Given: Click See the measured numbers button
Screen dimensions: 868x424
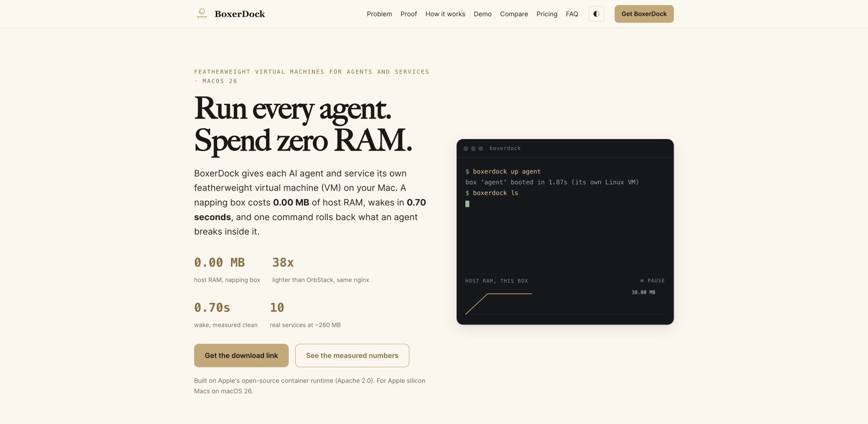Looking at the screenshot, I should (352, 356).
